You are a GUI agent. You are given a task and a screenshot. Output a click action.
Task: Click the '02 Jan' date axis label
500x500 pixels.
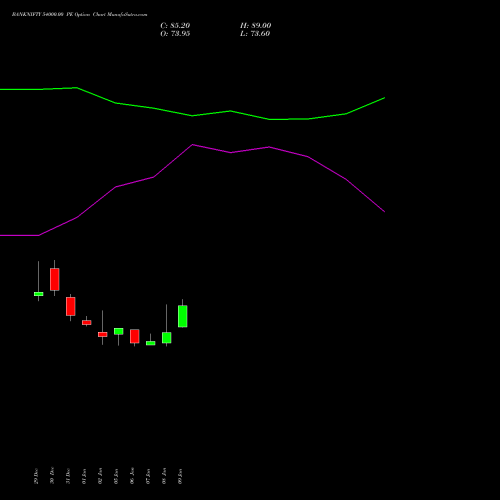100,476
